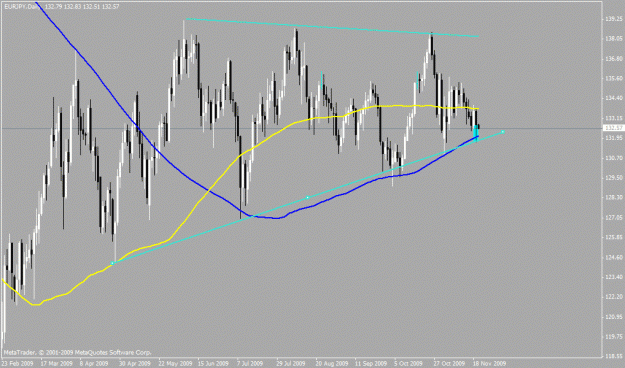Click the 30 Apr 2009 date label
The height and width of the screenshot is (368, 625).
tap(134, 364)
